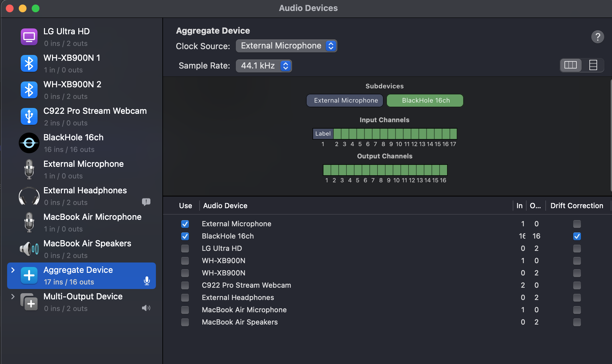Image resolution: width=612 pixels, height=364 pixels.
Task: Select the BlackHole 16ch subdevice button
Action: (425, 101)
